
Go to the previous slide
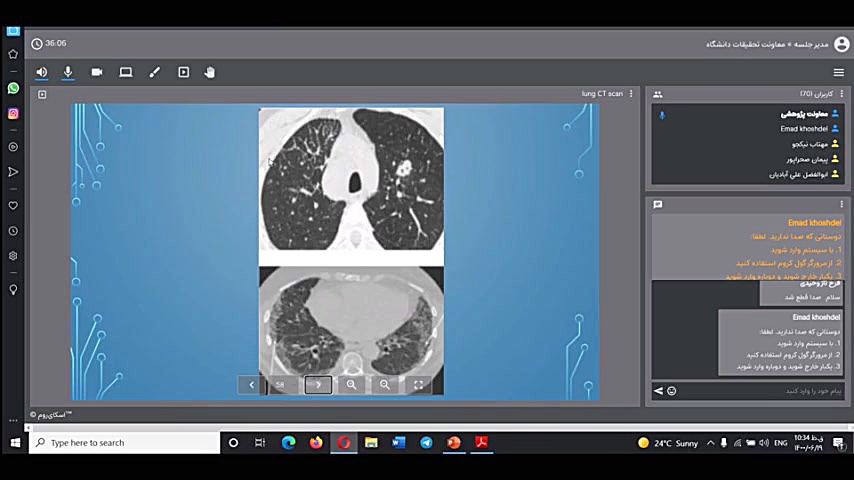pyautogui.click(x=251, y=384)
